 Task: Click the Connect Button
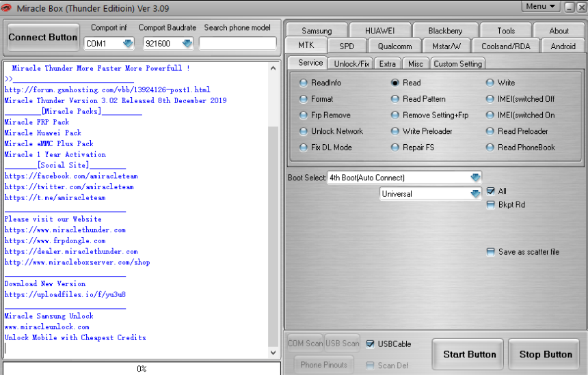[x=43, y=37]
